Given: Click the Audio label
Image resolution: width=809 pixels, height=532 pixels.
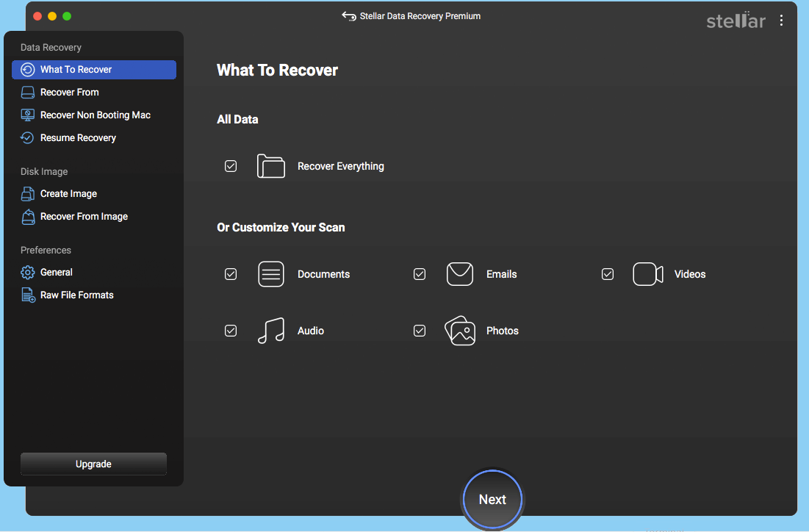Looking at the screenshot, I should pos(311,331).
